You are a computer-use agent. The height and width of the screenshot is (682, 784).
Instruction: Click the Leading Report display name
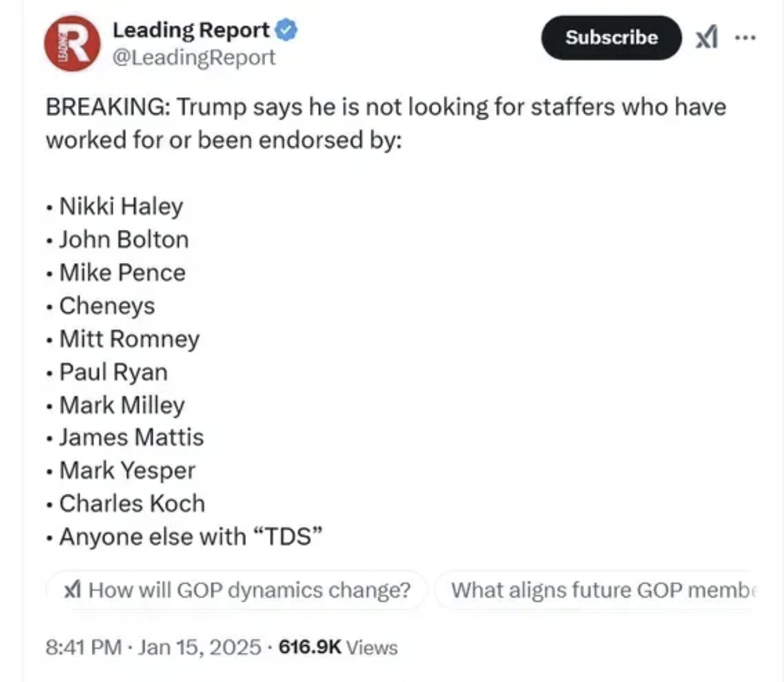point(191,30)
